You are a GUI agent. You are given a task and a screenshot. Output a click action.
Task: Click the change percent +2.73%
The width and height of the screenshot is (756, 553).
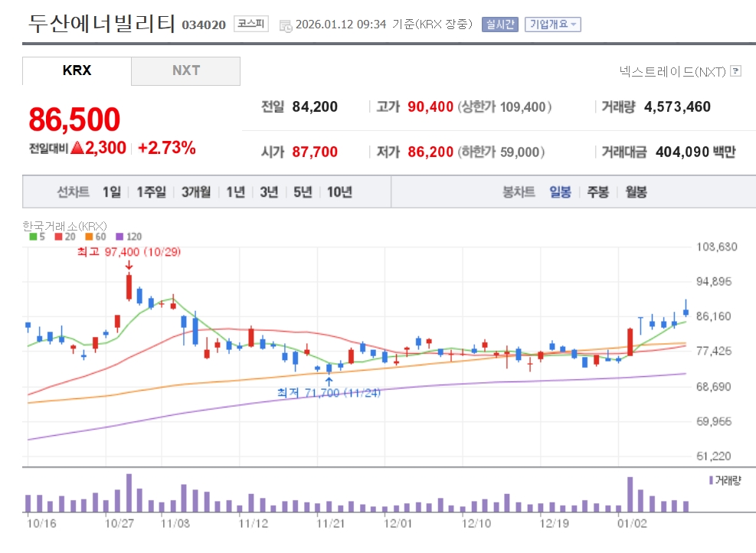point(167,148)
